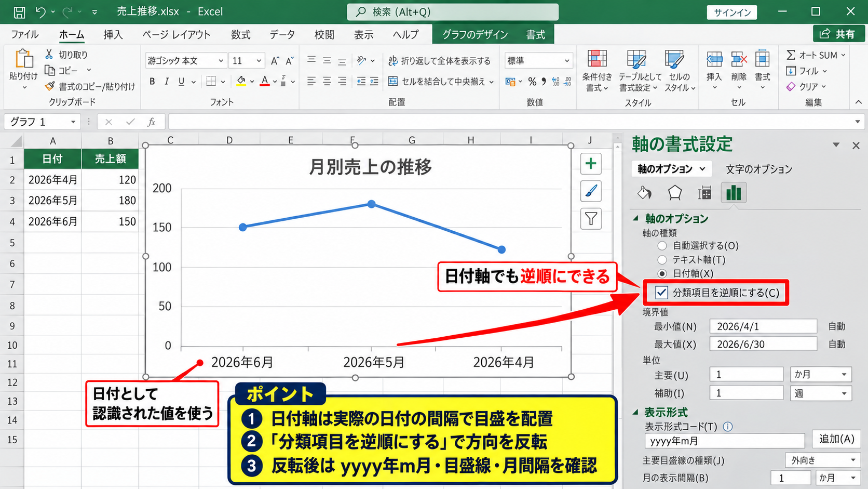Screen dimensions: 868x489
Task: Open the File tab
Action: (25, 34)
